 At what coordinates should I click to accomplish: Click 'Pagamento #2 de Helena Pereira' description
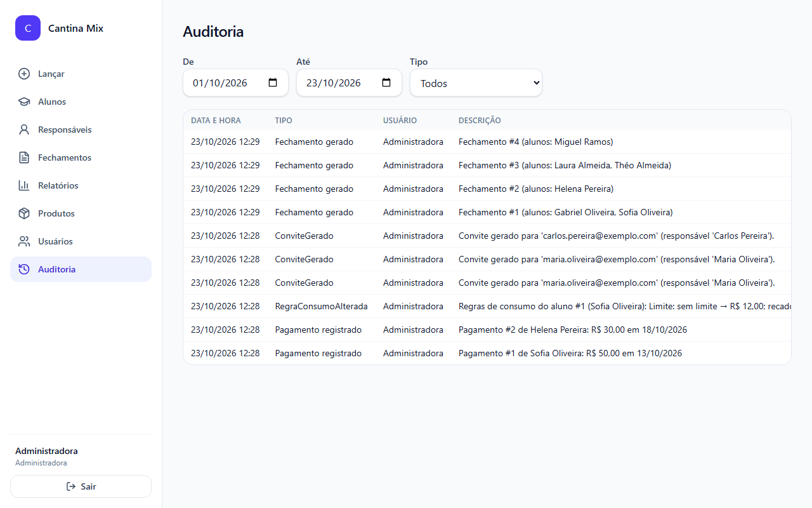pyautogui.click(x=573, y=330)
